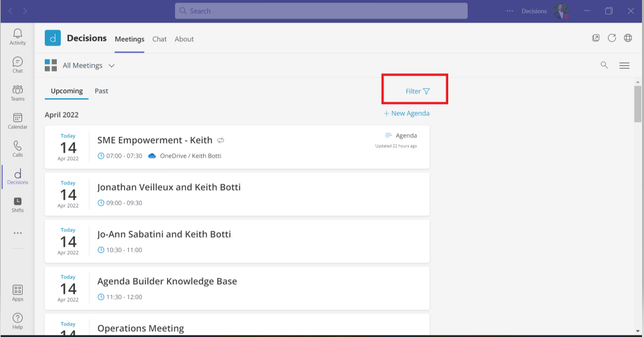Open Jonathan Veilleux and Keith Botti meeting
The height and width of the screenshot is (337, 644).
(x=169, y=187)
